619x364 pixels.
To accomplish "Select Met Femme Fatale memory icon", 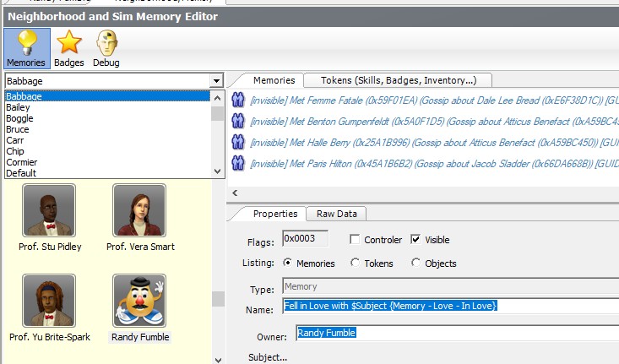I will 238,102.
